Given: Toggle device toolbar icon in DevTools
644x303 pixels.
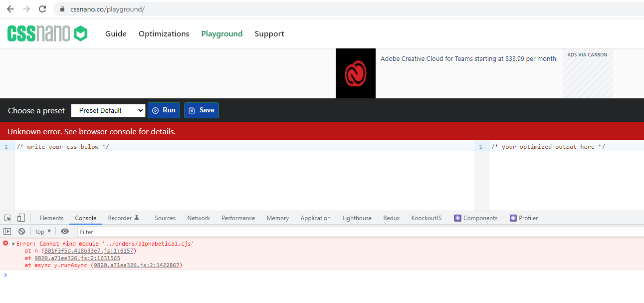Looking at the screenshot, I should [21, 218].
